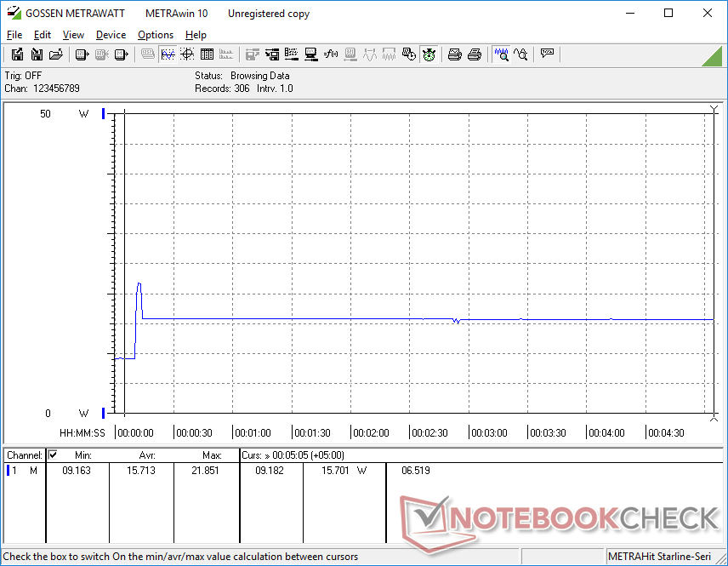Click the Min value 09.163
The image size is (728, 566).
coord(77,471)
